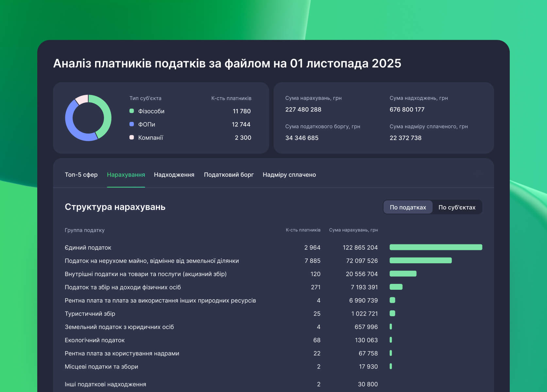Toggle view to По податках
The height and width of the screenshot is (392, 547).
408,207
